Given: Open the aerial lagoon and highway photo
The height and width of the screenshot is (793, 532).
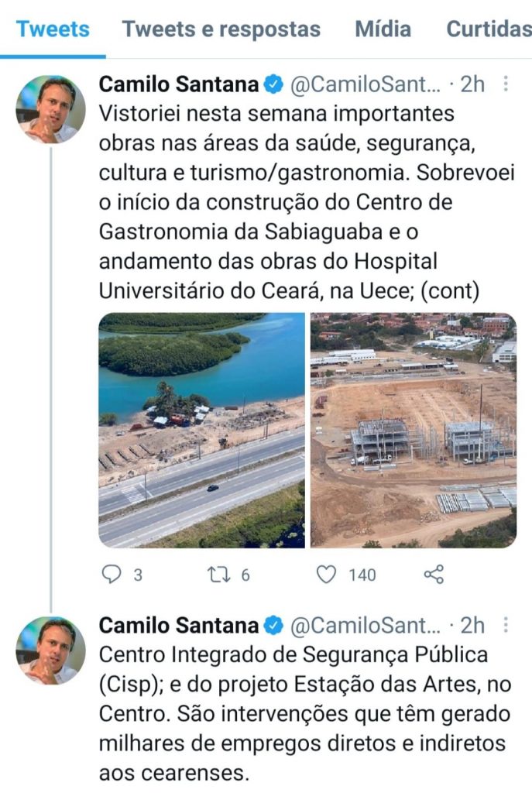Looking at the screenshot, I should pyautogui.click(x=201, y=430).
